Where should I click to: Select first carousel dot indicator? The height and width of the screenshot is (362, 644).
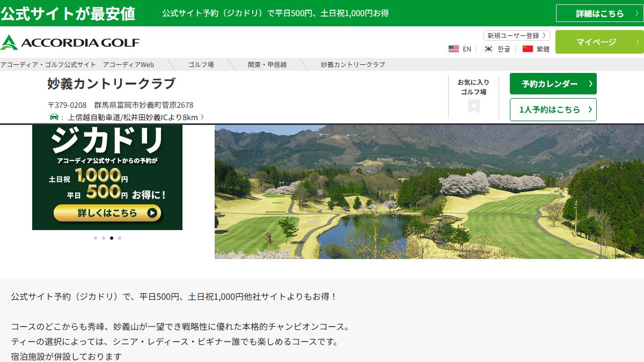click(x=96, y=238)
